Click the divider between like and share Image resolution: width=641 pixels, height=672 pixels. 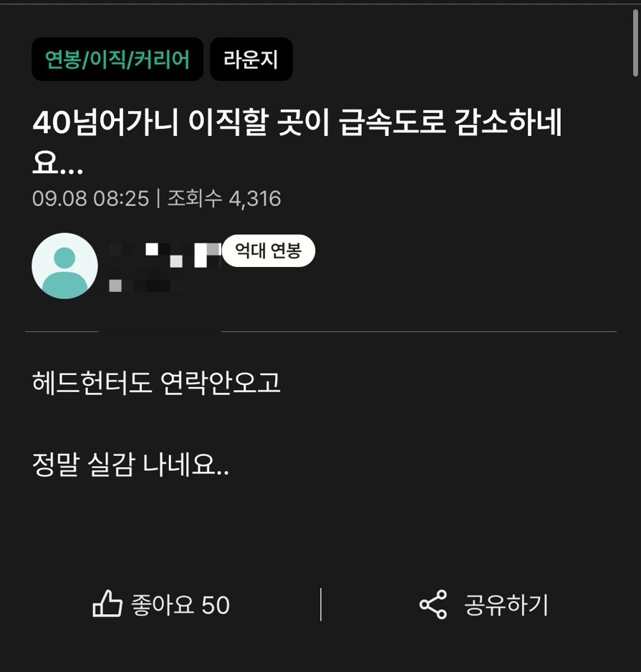(321, 604)
